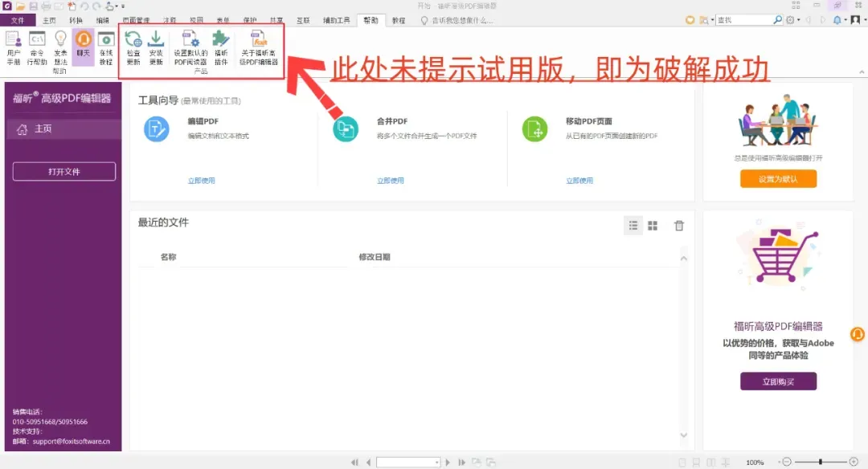Image resolution: width=868 pixels, height=469 pixels.
Task: Switch to the Tutorial (教程) ribbon tab
Action: click(399, 20)
